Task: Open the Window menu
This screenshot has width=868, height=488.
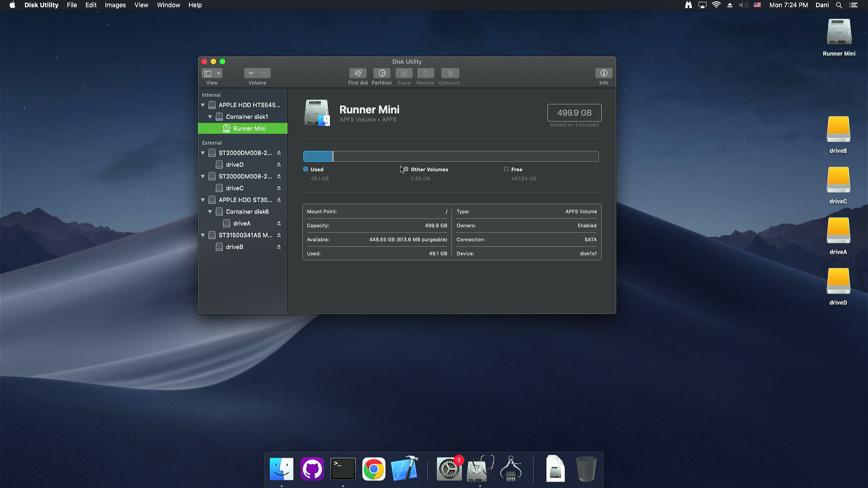Action: coord(168,5)
